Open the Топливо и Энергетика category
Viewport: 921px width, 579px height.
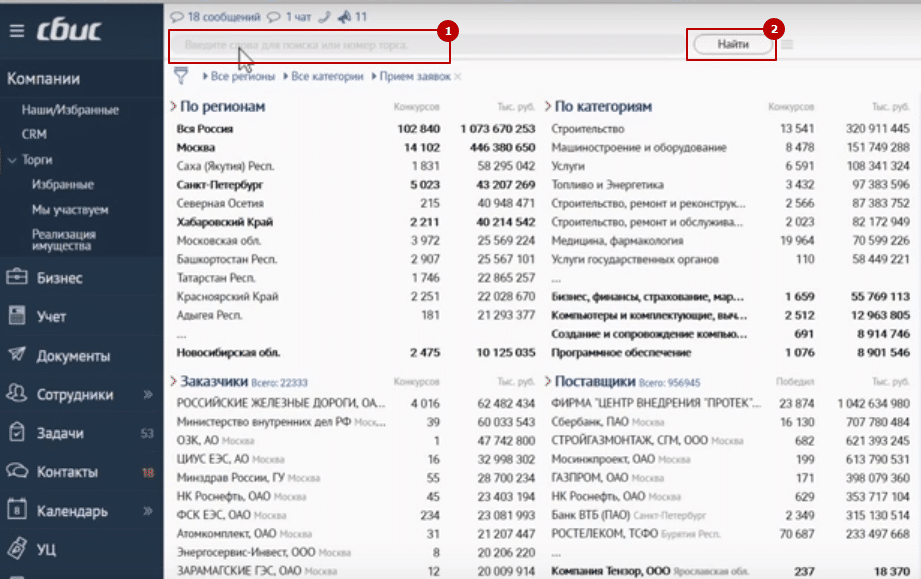coord(607,184)
